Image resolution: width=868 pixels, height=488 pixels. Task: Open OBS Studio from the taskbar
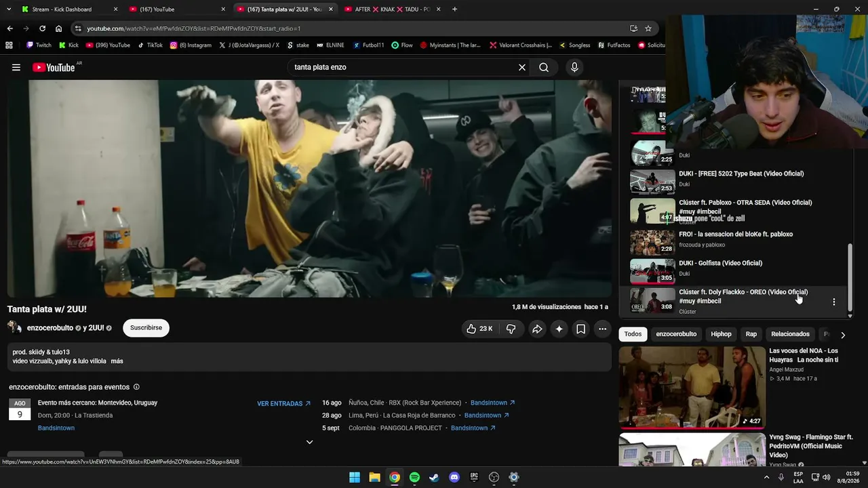(494, 477)
